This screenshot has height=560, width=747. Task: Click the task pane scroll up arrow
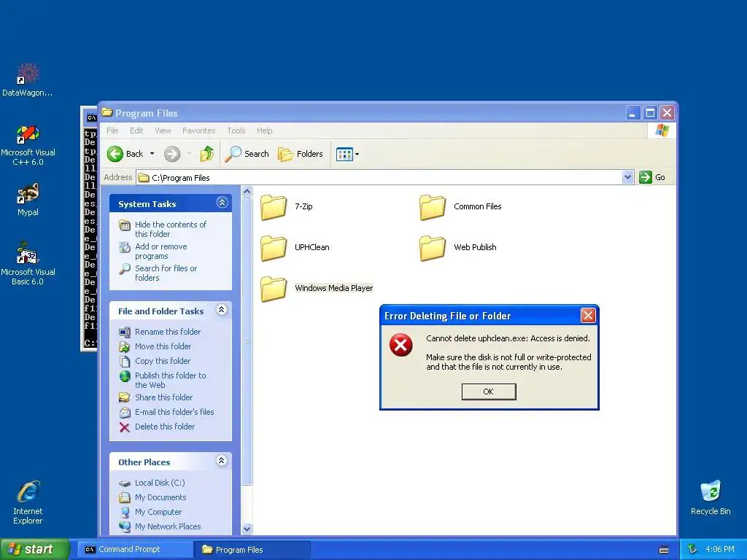point(247,192)
